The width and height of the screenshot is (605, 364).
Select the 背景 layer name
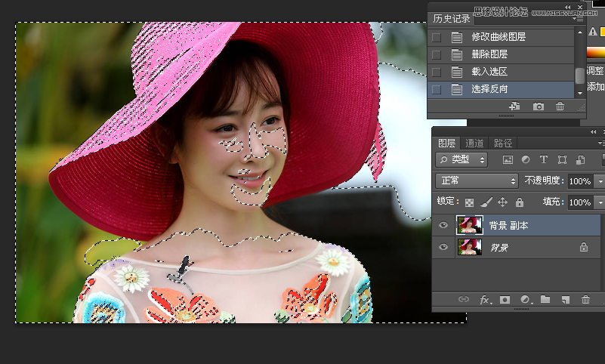coord(499,248)
